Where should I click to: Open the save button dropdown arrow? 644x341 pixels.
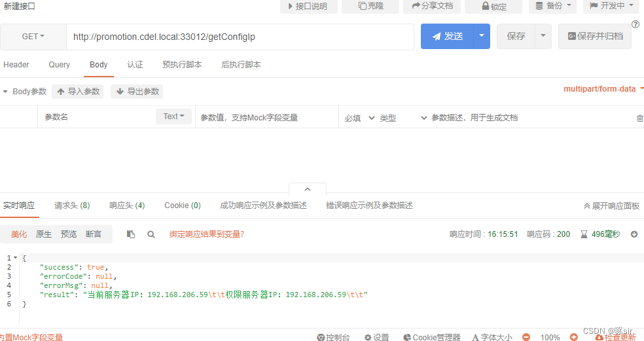coord(543,36)
